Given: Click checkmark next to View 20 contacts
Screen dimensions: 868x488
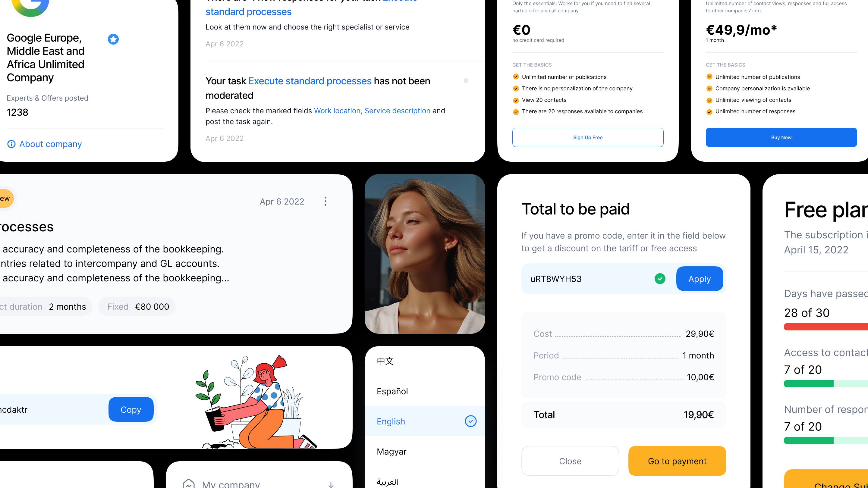Looking at the screenshot, I should (x=516, y=100).
